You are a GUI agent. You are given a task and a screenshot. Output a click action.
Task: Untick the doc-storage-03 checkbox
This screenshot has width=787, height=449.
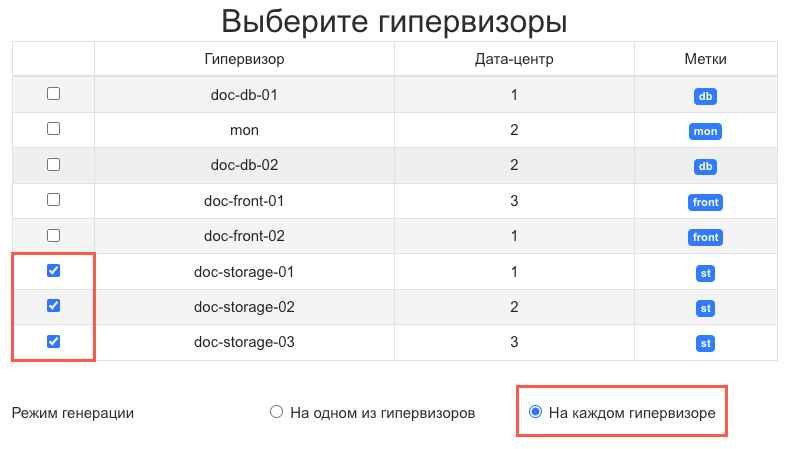54,342
